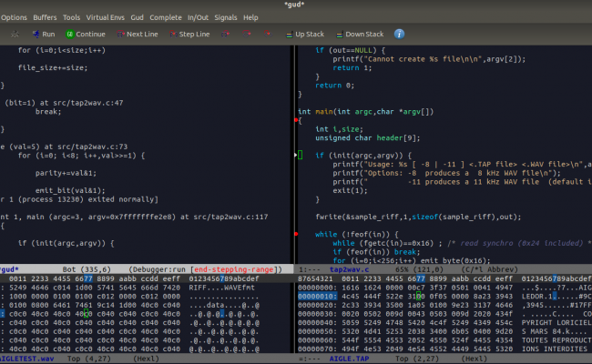Open the Options menu
This screenshot has width=592, height=364.
tap(14, 17)
